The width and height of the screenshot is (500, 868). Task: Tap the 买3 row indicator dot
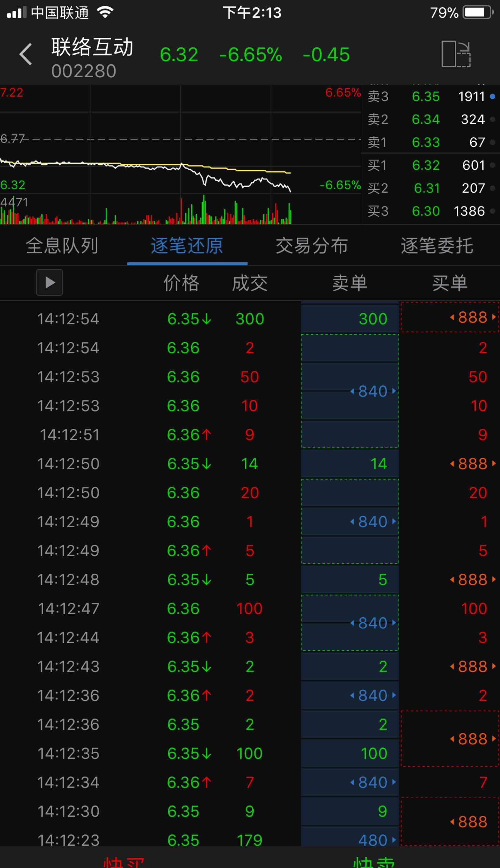tap(492, 211)
